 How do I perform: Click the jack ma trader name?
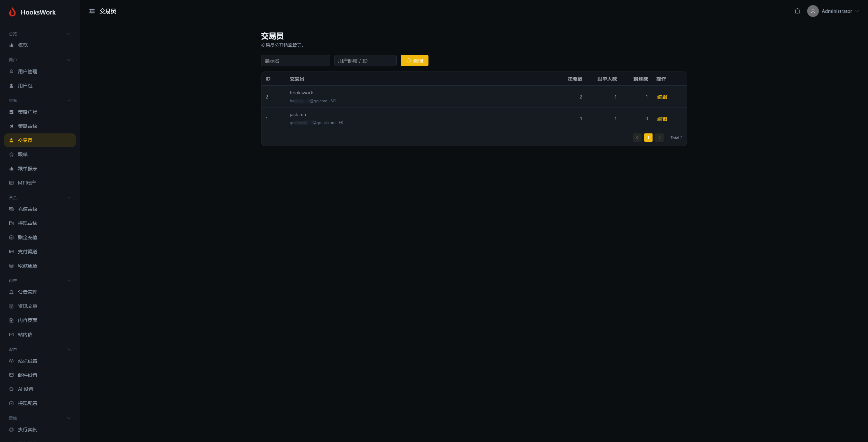pyautogui.click(x=297, y=114)
